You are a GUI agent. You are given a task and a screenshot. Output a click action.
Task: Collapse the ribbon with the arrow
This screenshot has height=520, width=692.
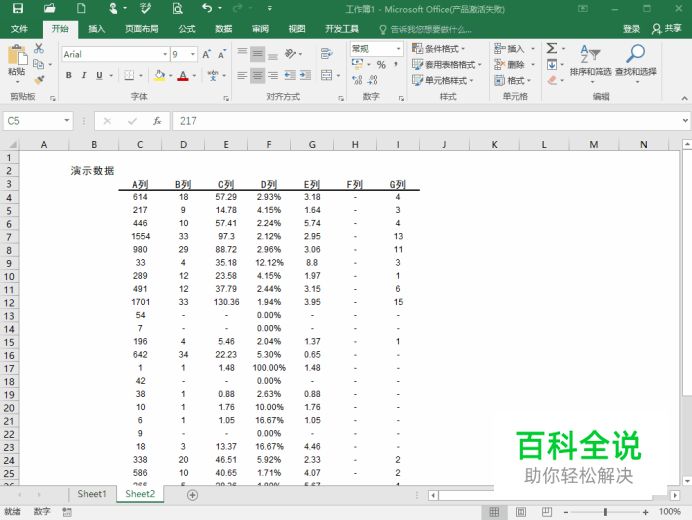[x=684, y=98]
